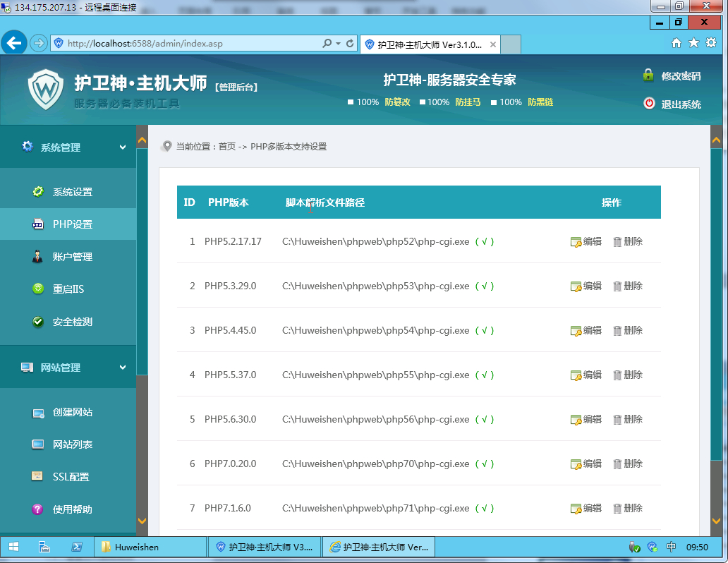Open 网站列表 in the sidebar
Viewport: 728px width, 563px height.
(x=73, y=444)
